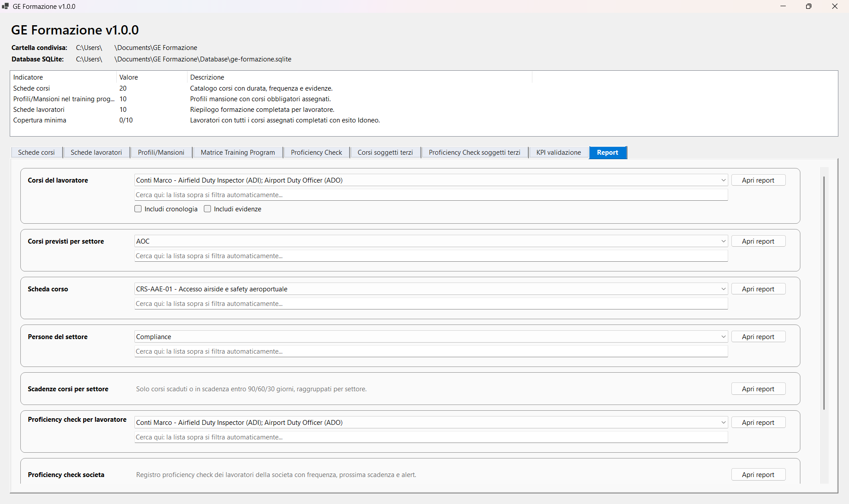This screenshot has height=504, width=849.
Task: Focus the search field under Scheda corso
Action: 431,304
